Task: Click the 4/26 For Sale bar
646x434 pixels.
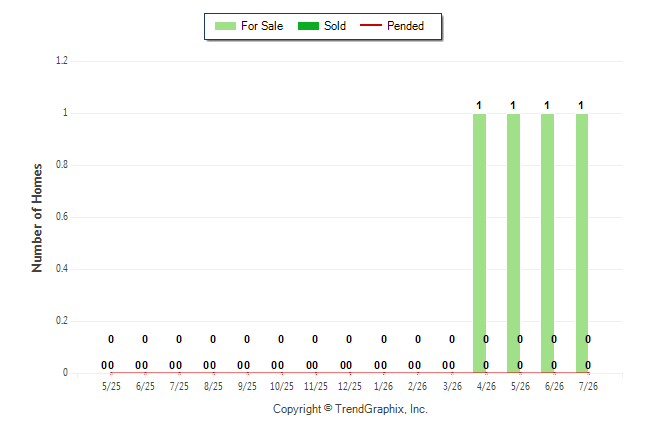Action: tap(479, 243)
